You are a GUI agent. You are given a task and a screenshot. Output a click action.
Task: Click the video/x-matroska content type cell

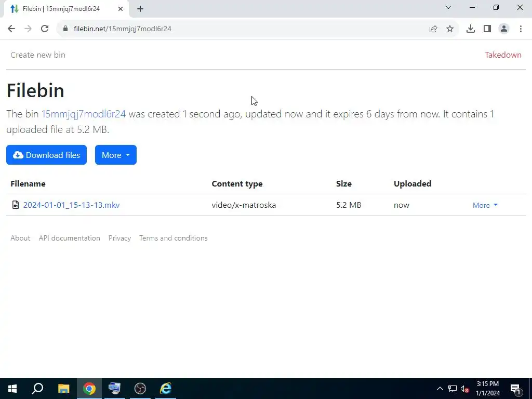[x=244, y=205]
